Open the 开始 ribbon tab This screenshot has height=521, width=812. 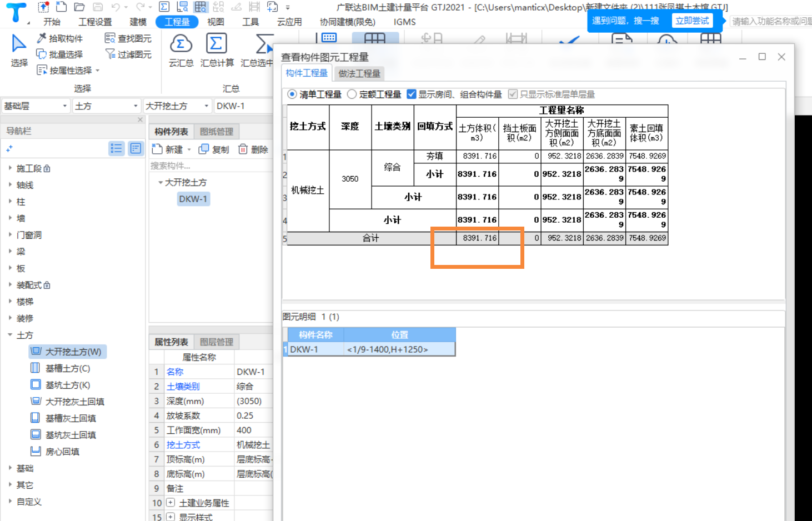(x=52, y=22)
